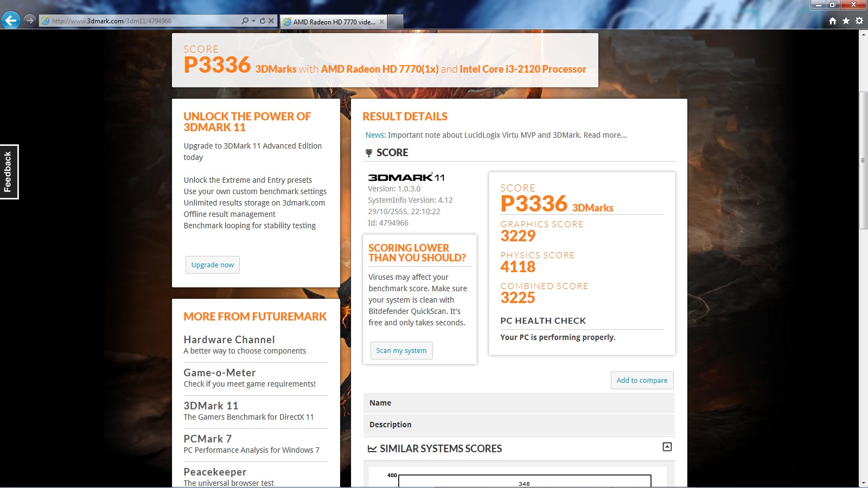Open Favorites with the star icon
The image size is (868, 488).
[846, 21]
